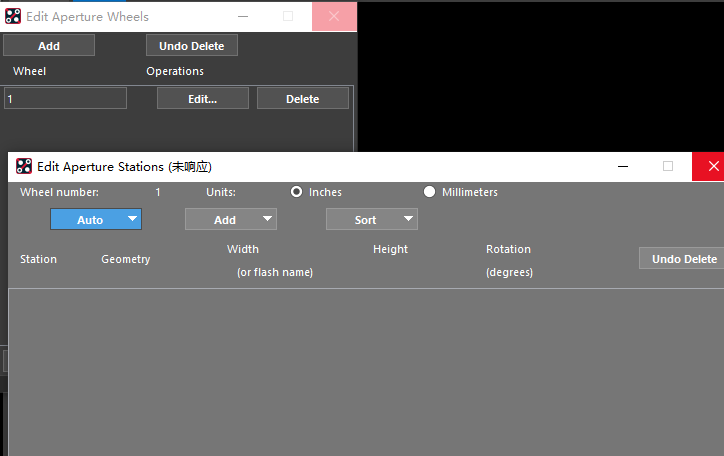The image size is (724, 456).
Task: Expand the Add dropdown in Aperture Stations
Action: pyautogui.click(x=231, y=219)
